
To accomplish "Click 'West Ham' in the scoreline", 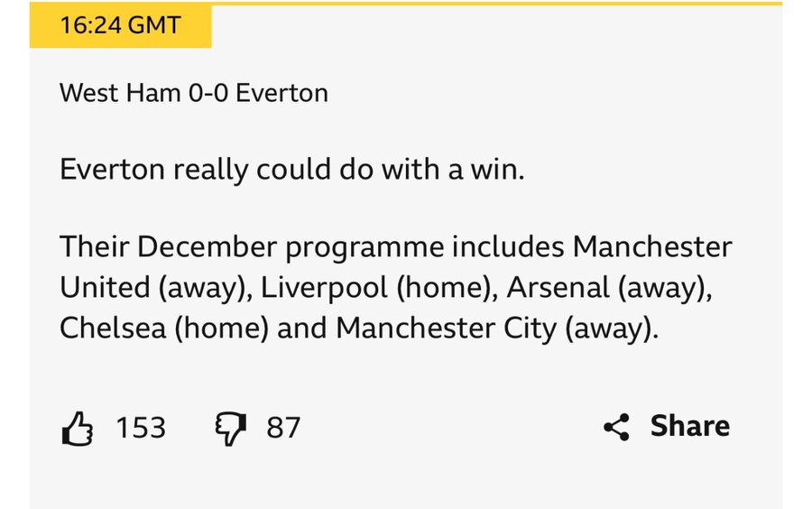I will 120,93.
